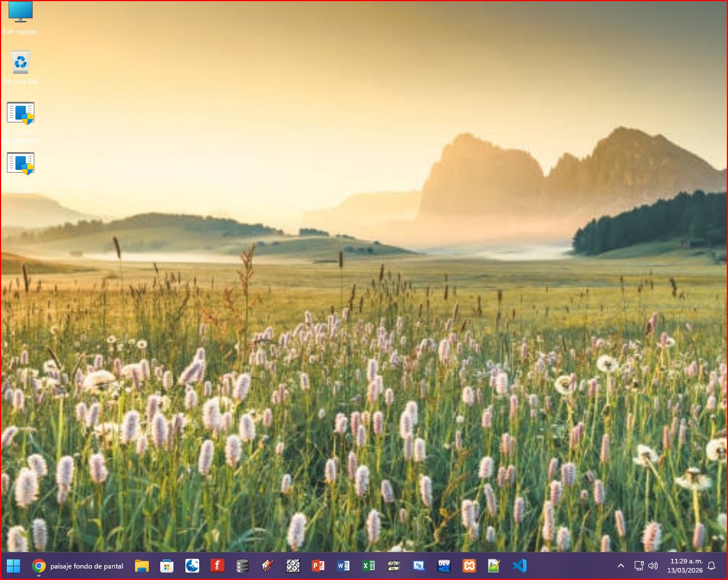
Task: Open File Explorer from the taskbar
Action: (x=142, y=566)
